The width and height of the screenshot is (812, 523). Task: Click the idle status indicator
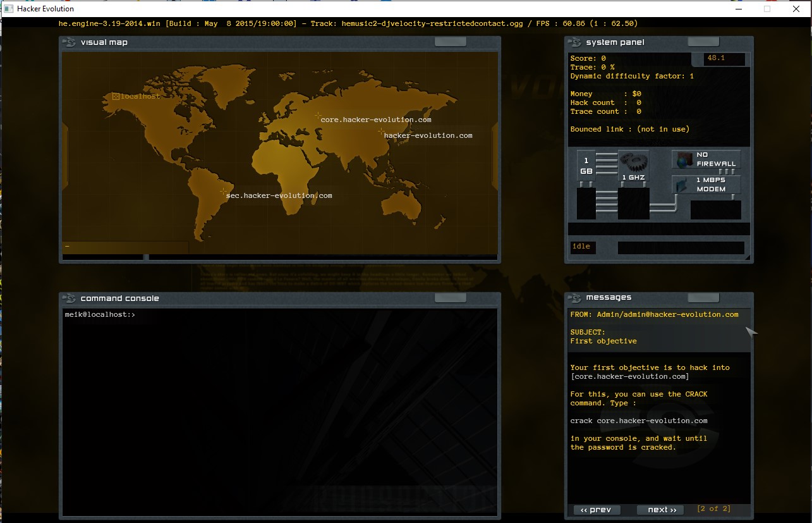(x=583, y=247)
